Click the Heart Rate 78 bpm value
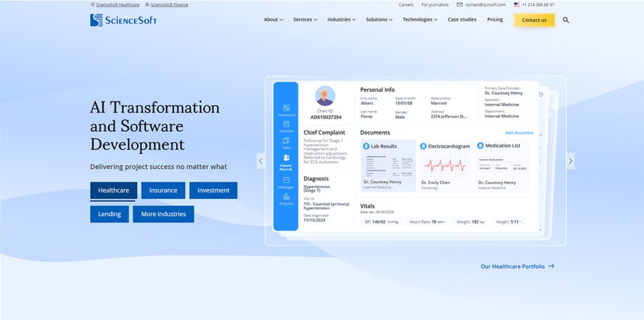Screen dimensions: 644x320 point(427,222)
